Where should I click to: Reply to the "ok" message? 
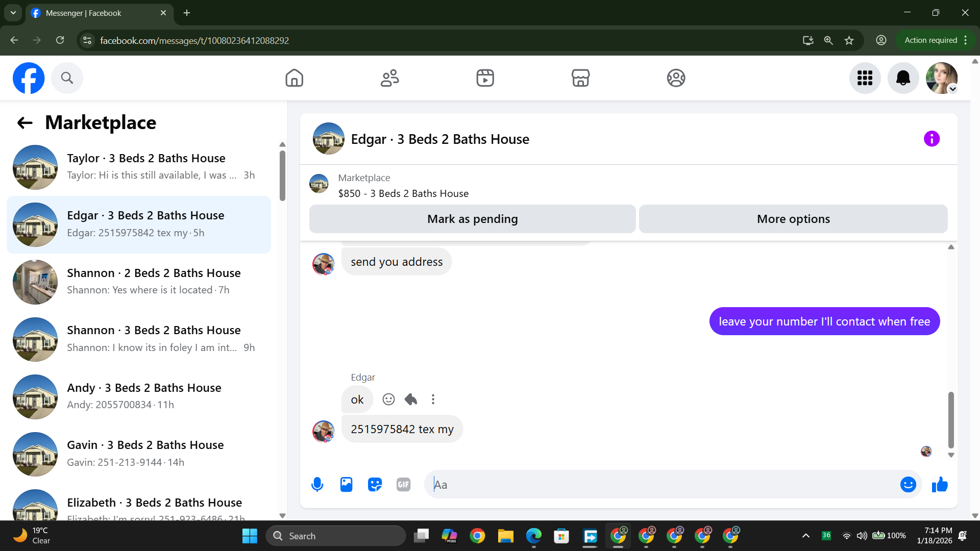411,399
